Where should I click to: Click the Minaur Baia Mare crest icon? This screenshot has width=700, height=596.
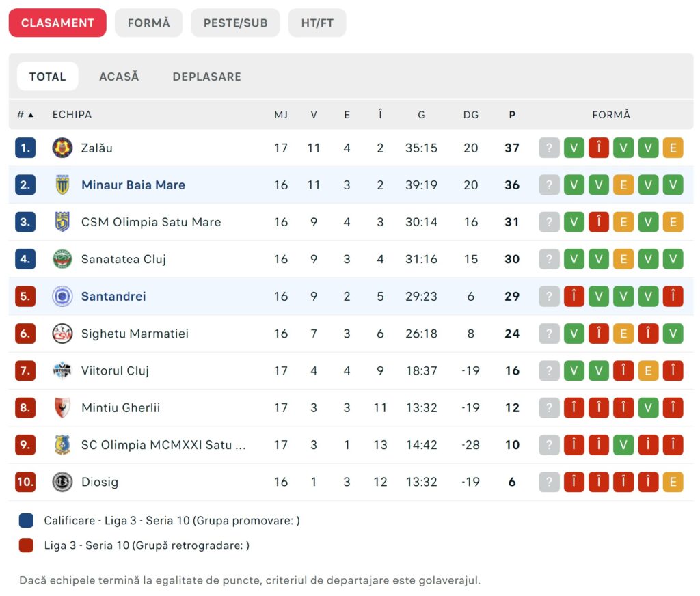62,185
